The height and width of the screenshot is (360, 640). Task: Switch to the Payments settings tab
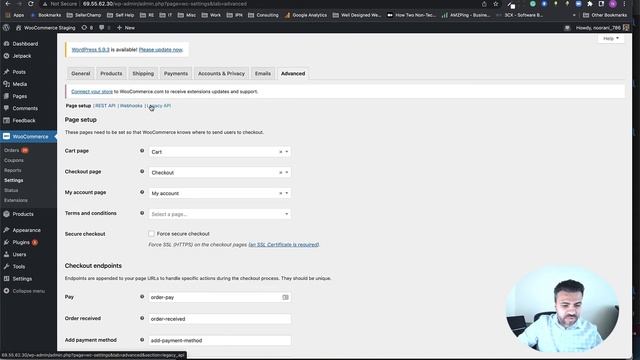[176, 73]
